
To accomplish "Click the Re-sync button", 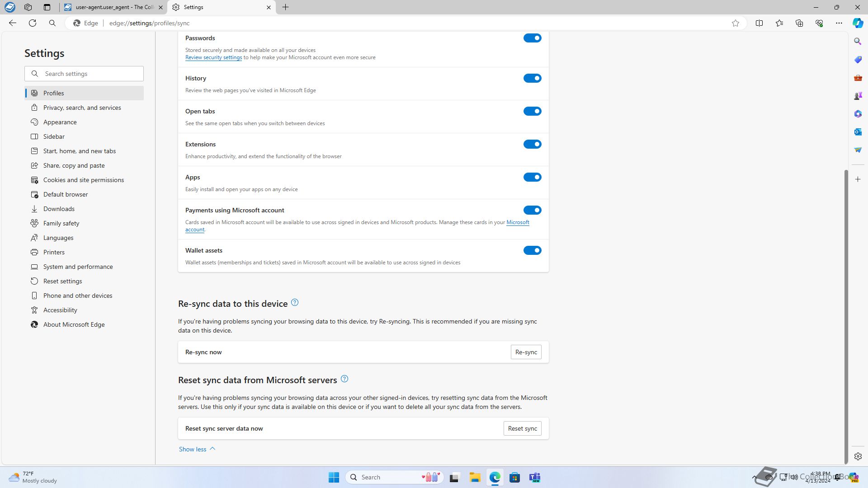I will point(526,352).
